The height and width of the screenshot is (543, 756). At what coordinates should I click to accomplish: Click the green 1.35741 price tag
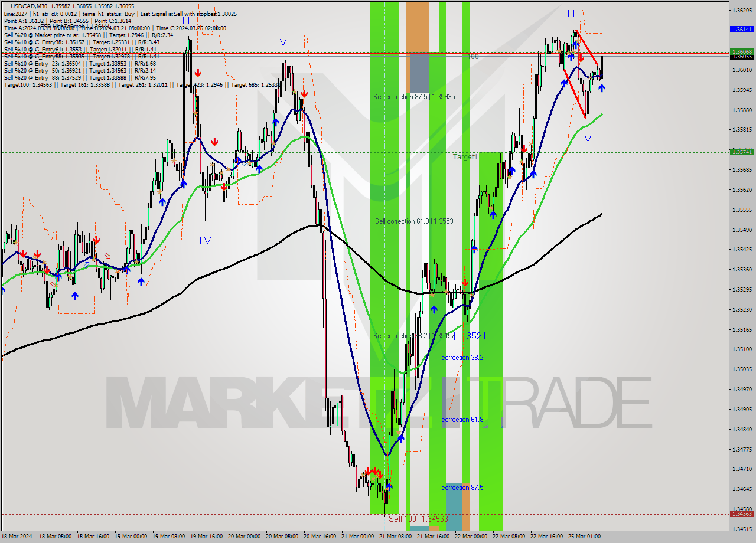tap(741, 152)
